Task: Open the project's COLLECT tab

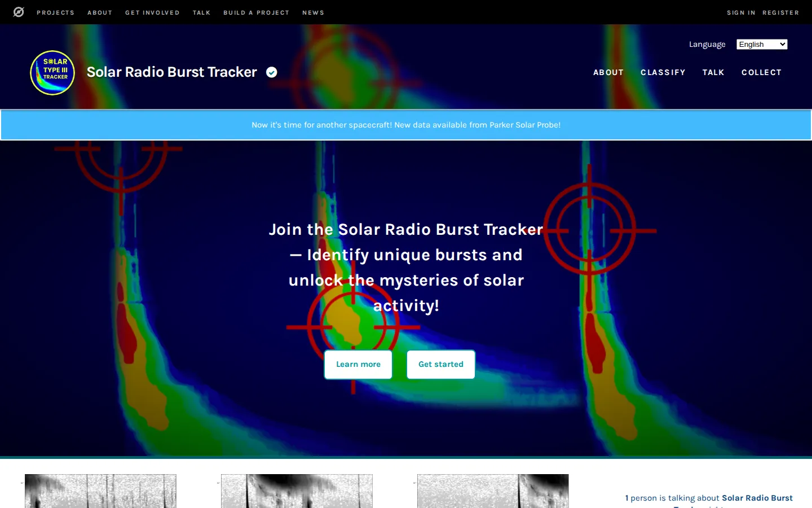Action: 761,72
